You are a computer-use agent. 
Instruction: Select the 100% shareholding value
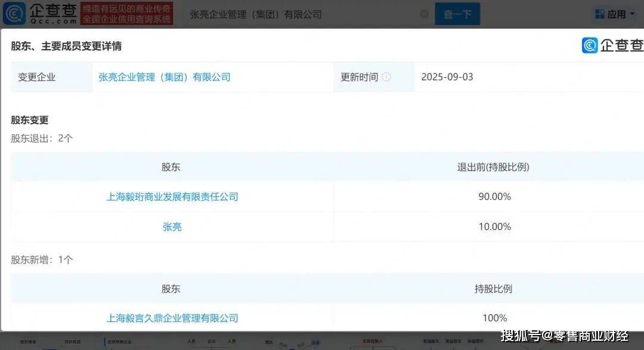[494, 318]
